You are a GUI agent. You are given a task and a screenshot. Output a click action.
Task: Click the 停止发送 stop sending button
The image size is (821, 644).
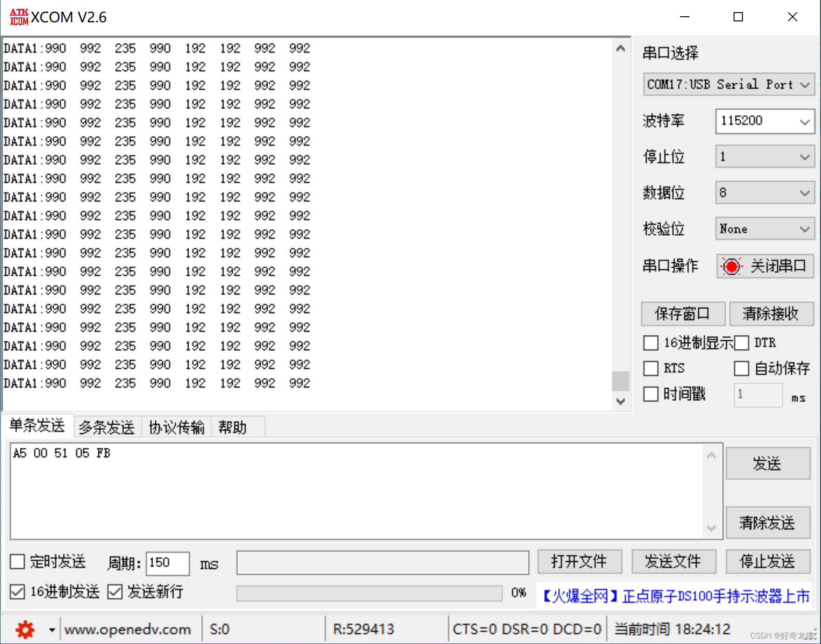tap(768, 561)
